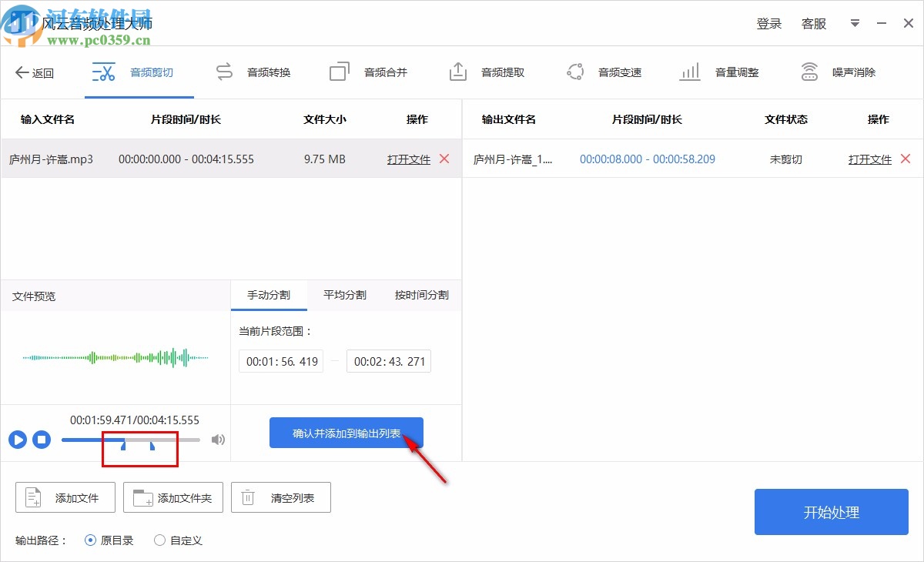Remove 庐州月-许嵩.mp3 with the red X
The height and width of the screenshot is (562, 924).
click(444, 159)
